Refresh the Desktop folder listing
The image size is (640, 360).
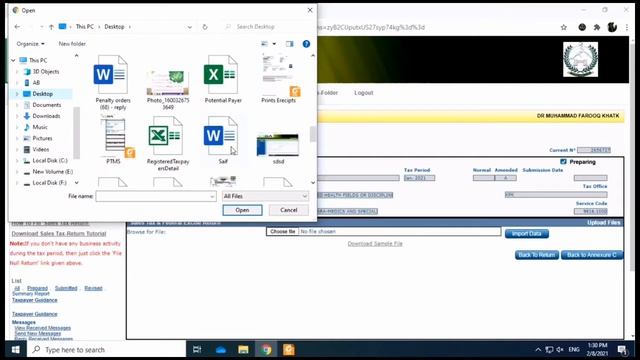(x=205, y=27)
